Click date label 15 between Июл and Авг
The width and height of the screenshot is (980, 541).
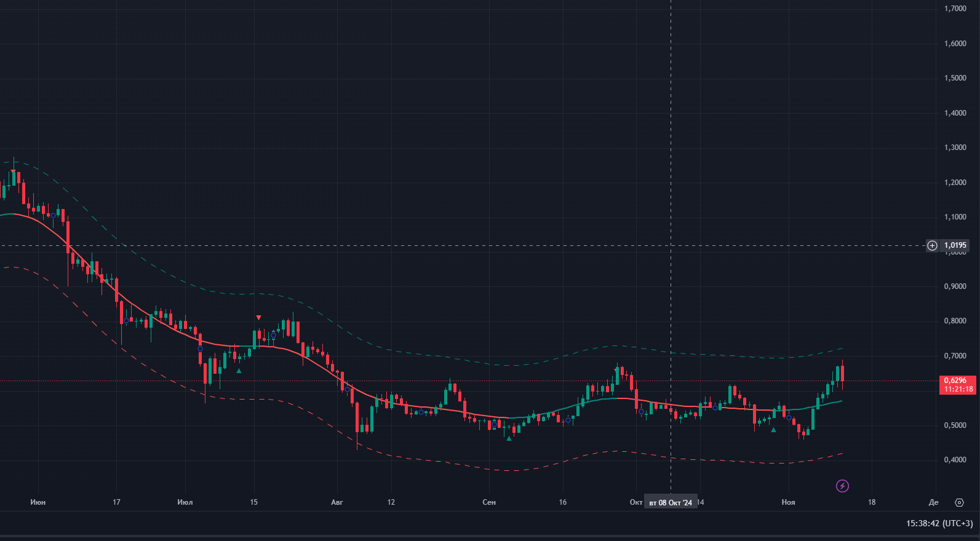pos(253,502)
